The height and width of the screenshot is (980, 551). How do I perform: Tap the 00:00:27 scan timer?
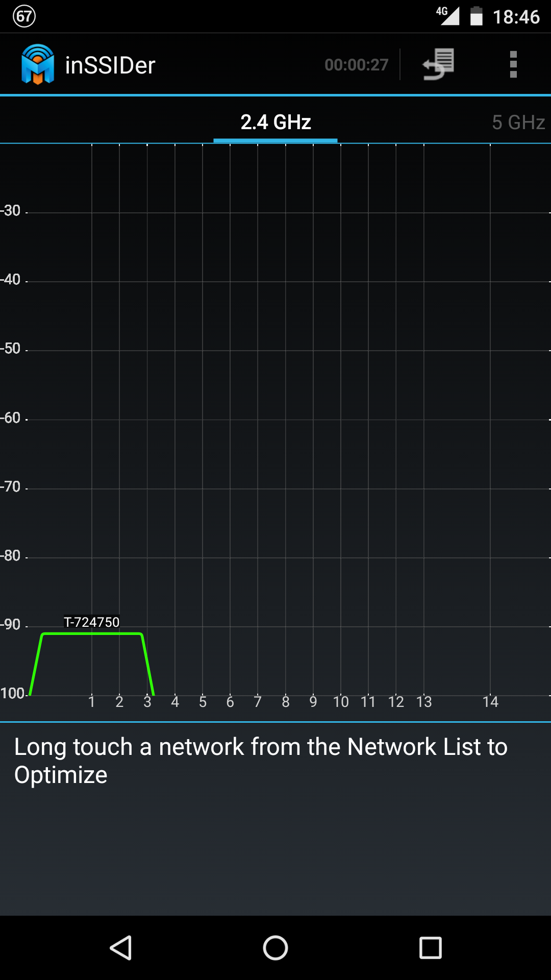pyautogui.click(x=357, y=65)
